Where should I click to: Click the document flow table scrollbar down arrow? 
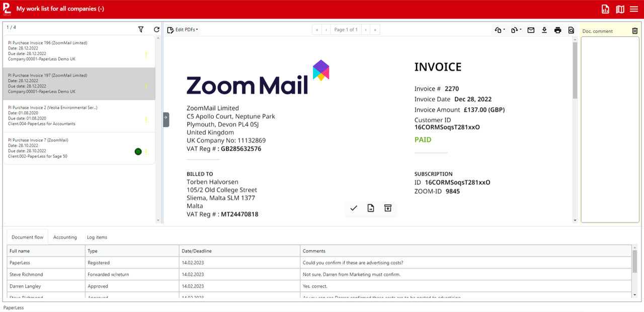point(635,295)
